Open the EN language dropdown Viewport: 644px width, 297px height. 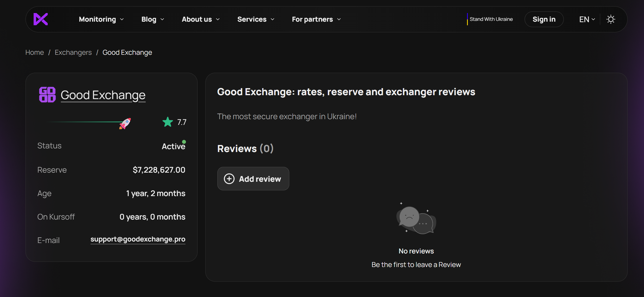(x=587, y=19)
